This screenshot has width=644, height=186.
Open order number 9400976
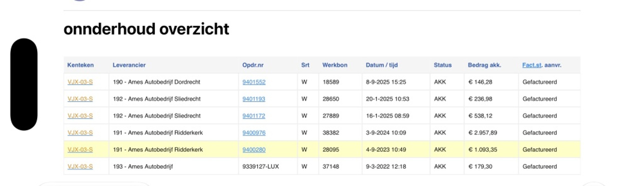254,133
